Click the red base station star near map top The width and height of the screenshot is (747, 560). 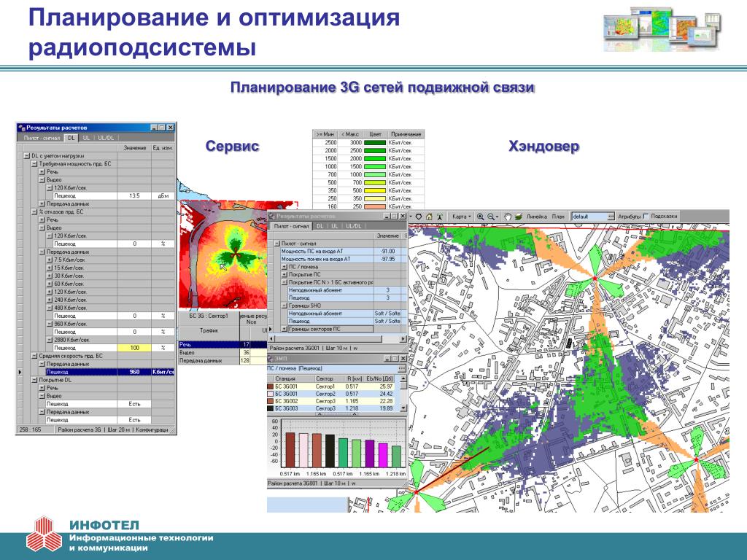click(x=595, y=277)
